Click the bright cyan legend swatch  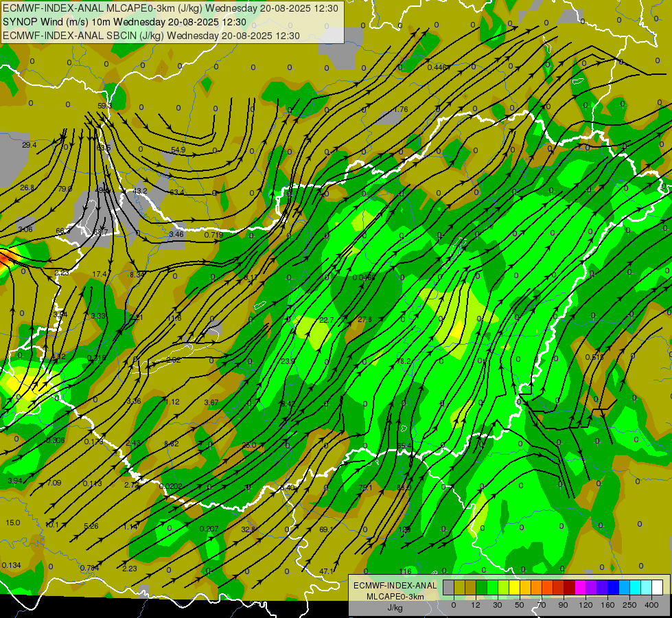pos(635,588)
